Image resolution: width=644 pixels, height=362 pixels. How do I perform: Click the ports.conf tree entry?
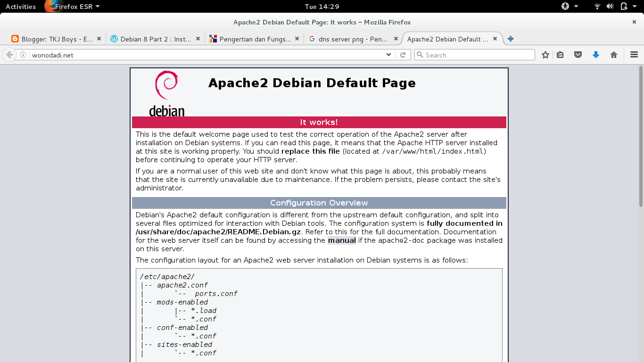[x=216, y=294]
